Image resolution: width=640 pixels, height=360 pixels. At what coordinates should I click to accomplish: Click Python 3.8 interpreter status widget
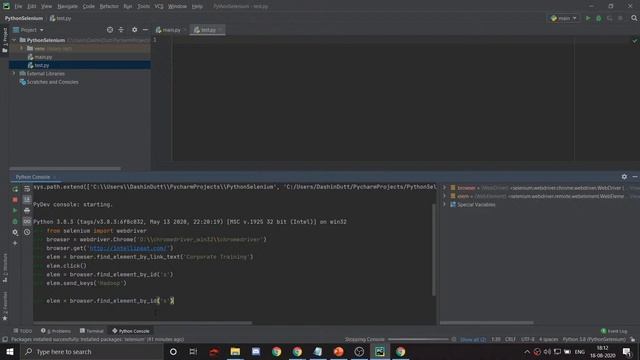594,340
